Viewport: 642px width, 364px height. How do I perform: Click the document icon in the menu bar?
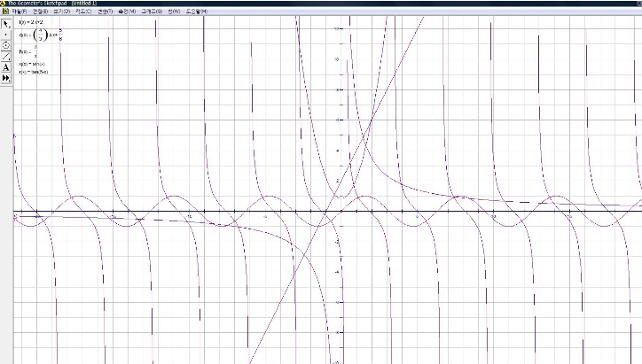pos(5,12)
